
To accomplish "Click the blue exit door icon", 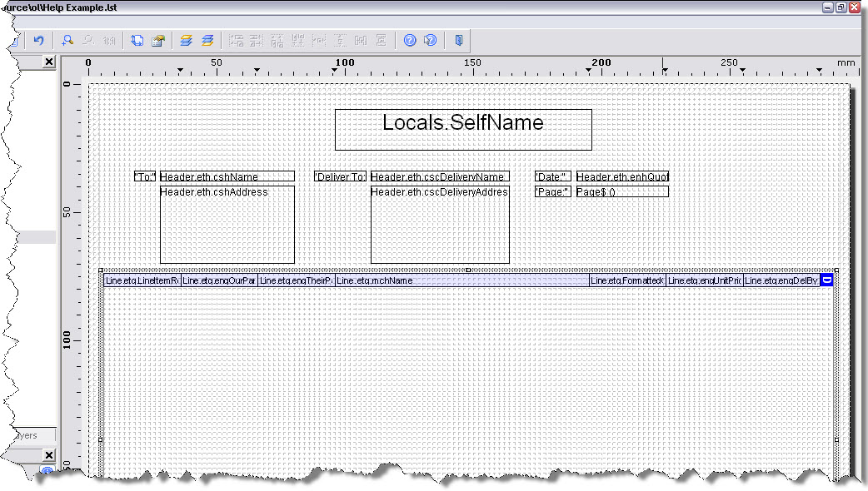I will pos(459,41).
